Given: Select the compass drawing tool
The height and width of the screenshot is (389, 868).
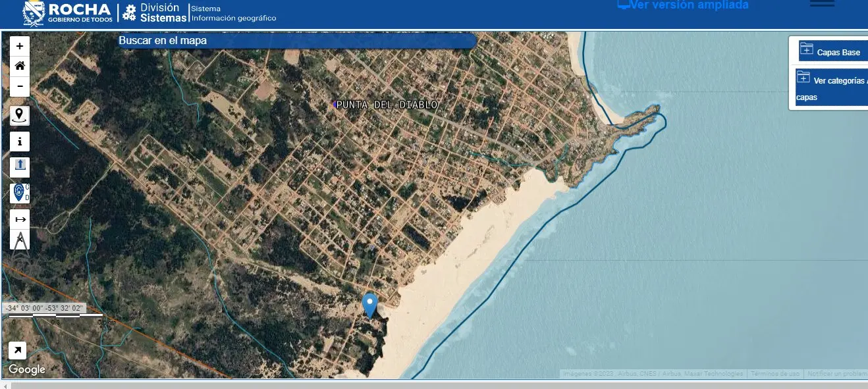Looking at the screenshot, I should click(20, 239).
